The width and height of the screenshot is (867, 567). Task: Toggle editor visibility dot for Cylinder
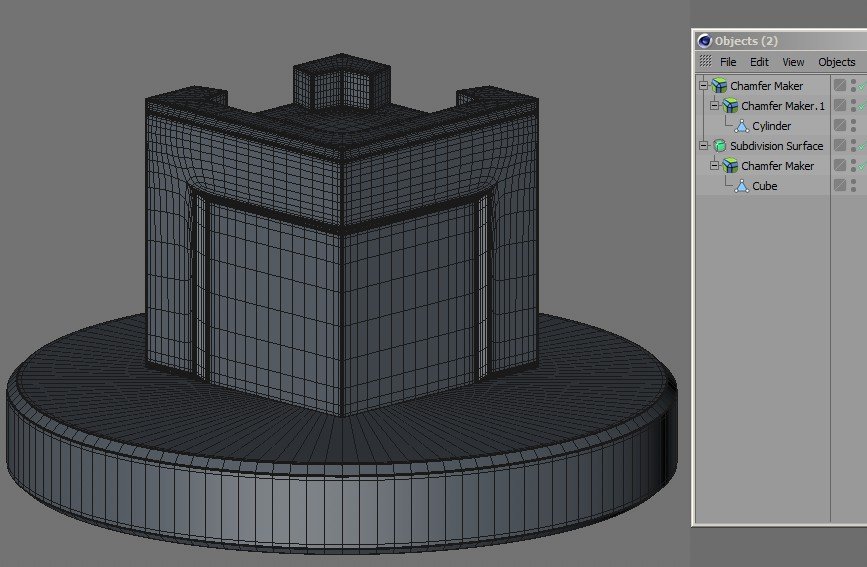(x=853, y=122)
